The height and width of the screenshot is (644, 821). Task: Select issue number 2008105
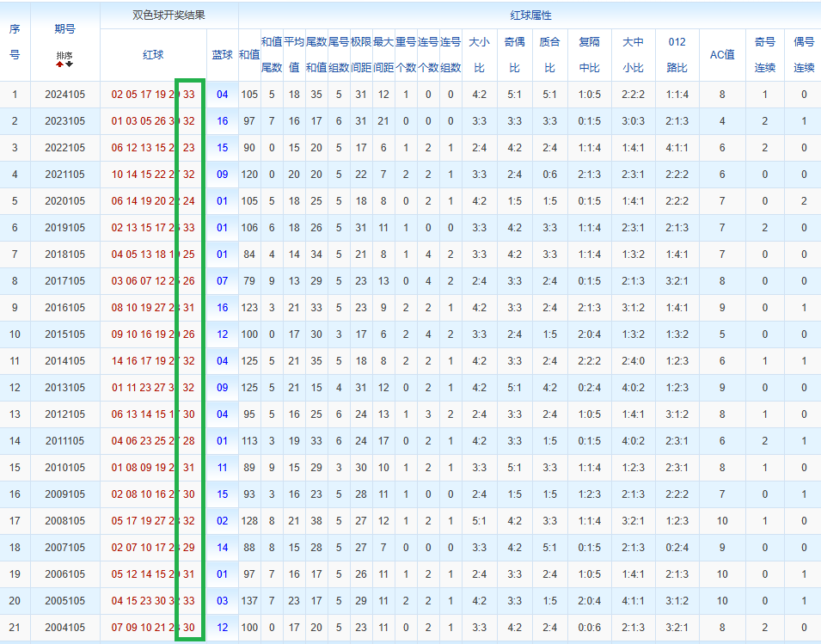(65, 521)
